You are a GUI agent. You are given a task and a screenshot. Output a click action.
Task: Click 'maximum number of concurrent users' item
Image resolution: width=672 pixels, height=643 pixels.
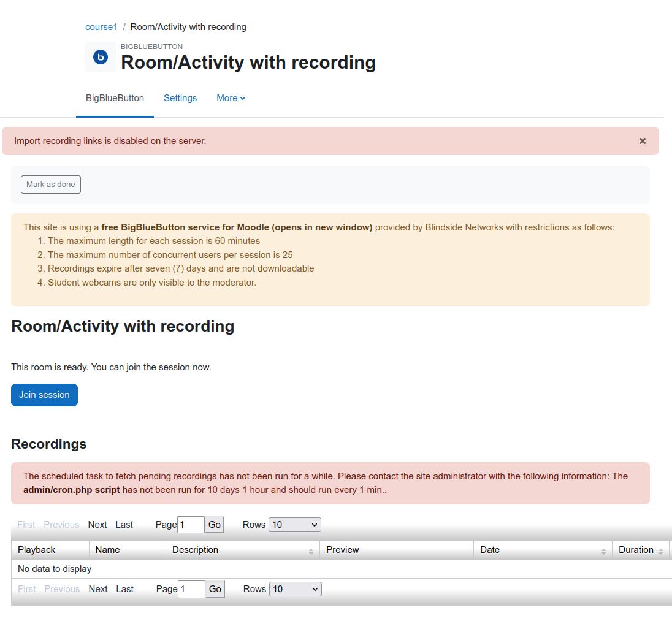point(170,255)
